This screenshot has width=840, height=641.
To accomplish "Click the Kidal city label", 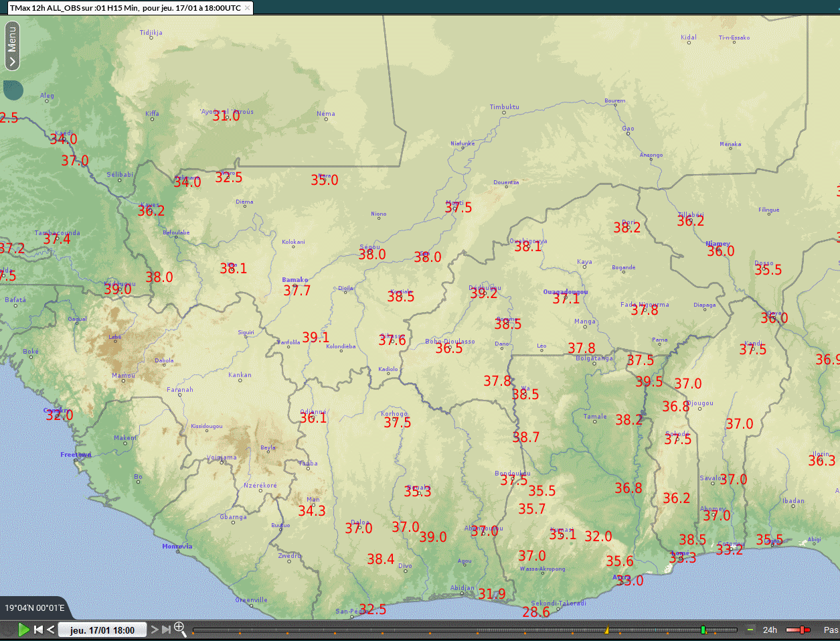I will click(689, 38).
